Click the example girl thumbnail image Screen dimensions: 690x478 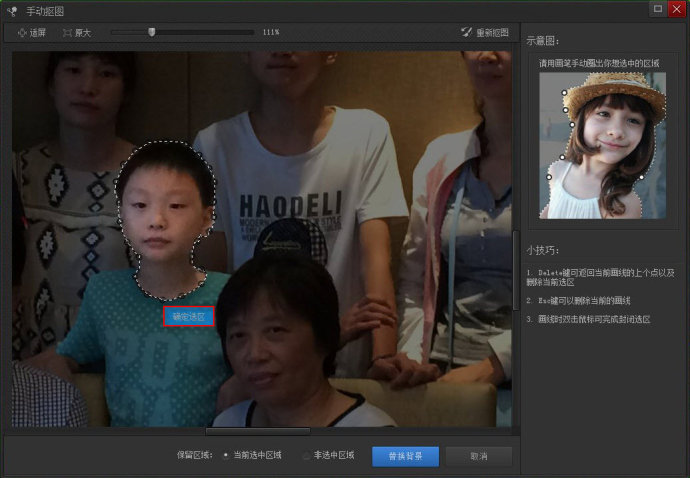point(602,146)
